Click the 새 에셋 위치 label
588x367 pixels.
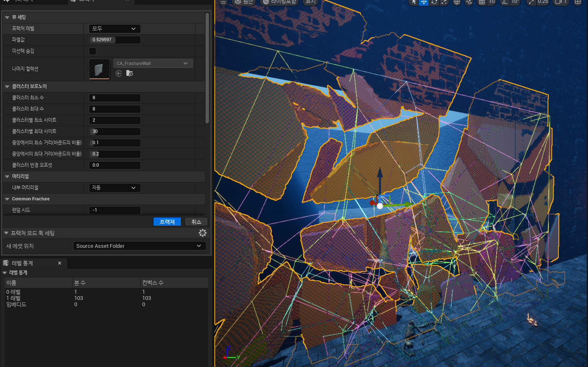tap(20, 246)
